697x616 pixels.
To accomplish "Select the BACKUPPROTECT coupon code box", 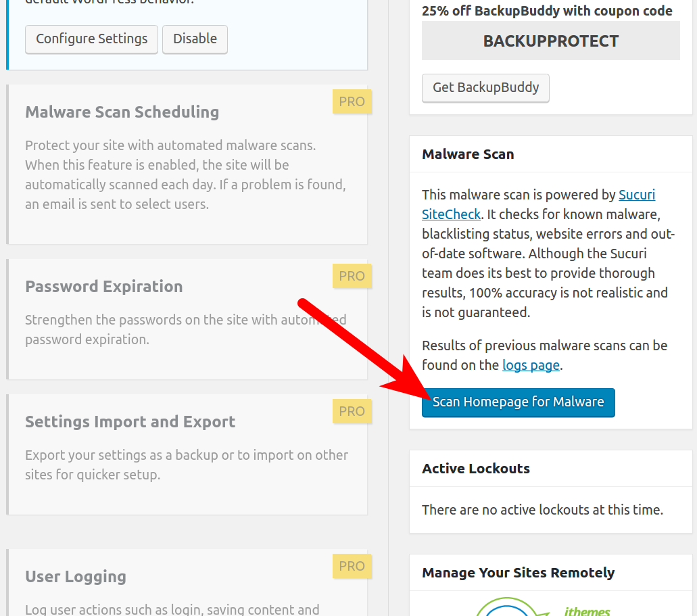I will (550, 41).
